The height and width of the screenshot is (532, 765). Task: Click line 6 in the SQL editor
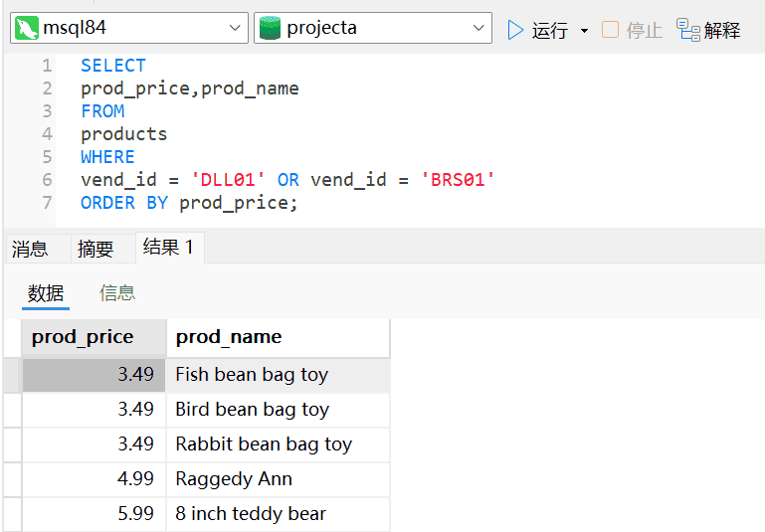(x=287, y=180)
